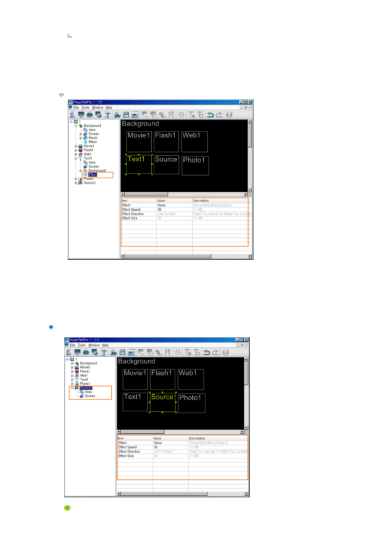
Task: Click the save disk toolbar icon in Text1-selected window
Action: [x=126, y=115]
